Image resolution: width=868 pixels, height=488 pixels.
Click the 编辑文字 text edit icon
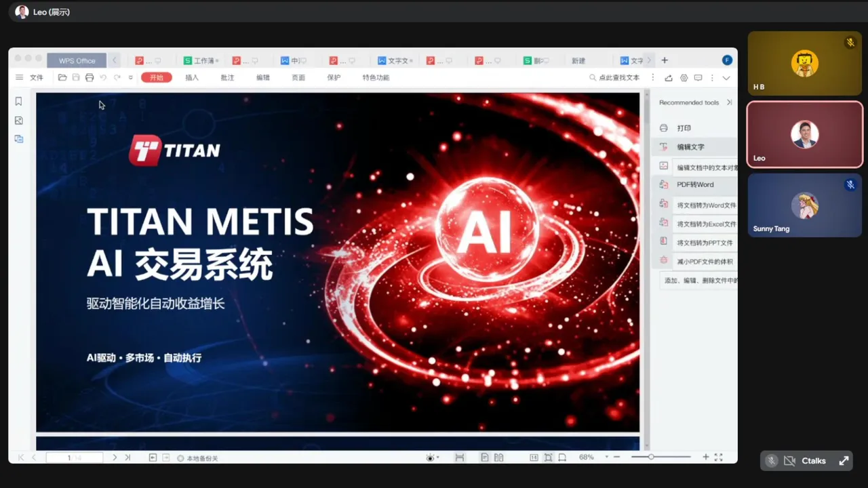tap(664, 147)
